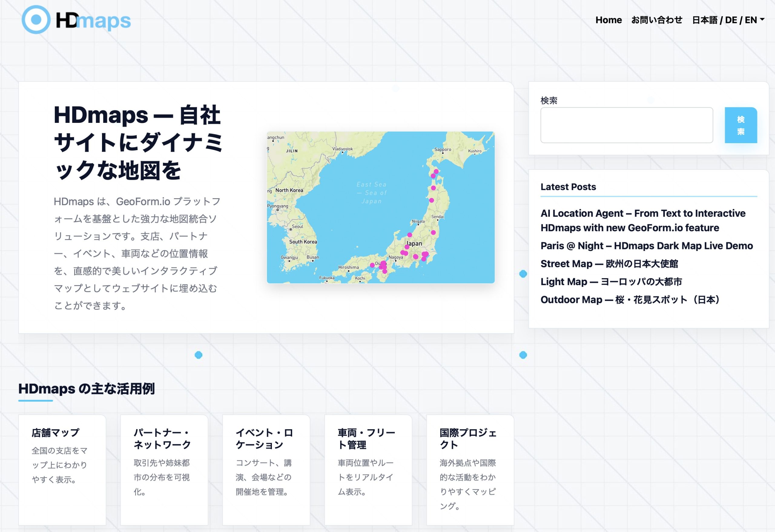The height and width of the screenshot is (532, 775).
Task: Click the pink marker near Sendai
Action: coord(433,233)
